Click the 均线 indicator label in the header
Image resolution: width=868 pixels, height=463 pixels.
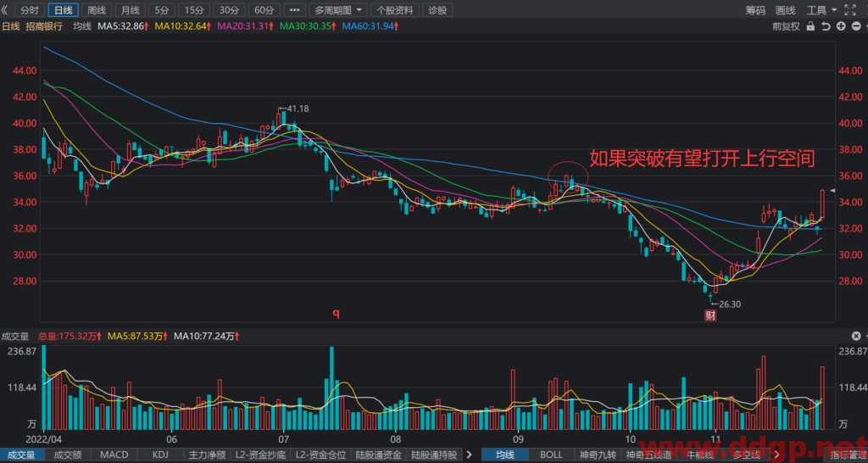point(82,26)
